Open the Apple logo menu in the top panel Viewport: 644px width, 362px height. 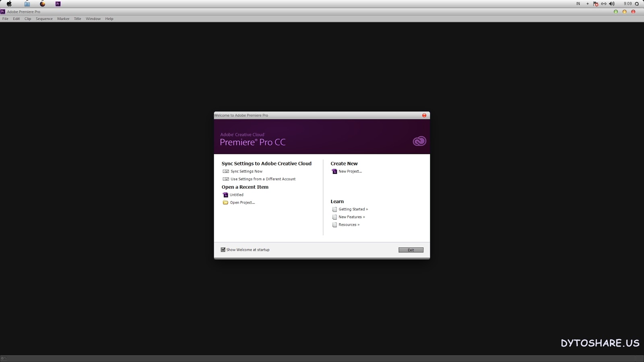coord(9,4)
